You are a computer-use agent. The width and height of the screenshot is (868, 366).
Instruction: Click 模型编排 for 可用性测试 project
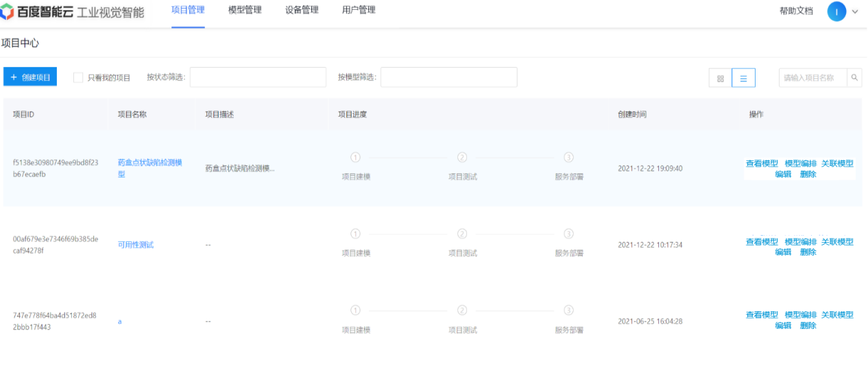click(801, 241)
